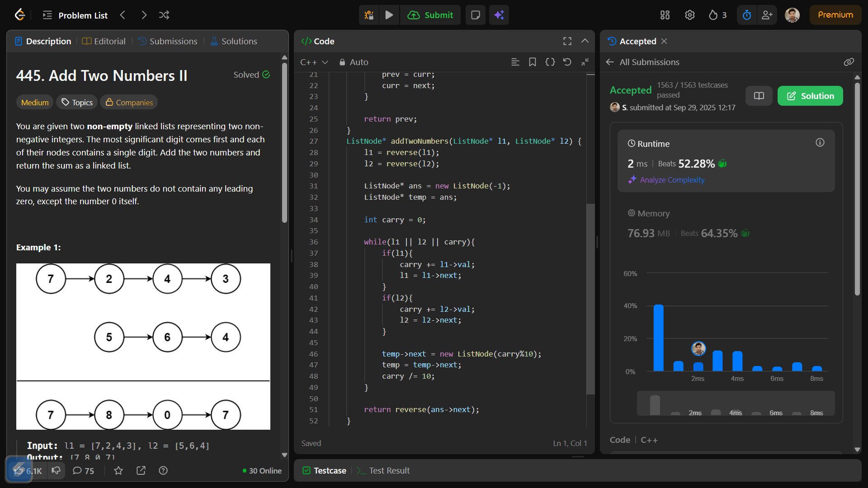Reset code with the revert arrow icon
Screen dimensions: 868x488
pos(567,62)
